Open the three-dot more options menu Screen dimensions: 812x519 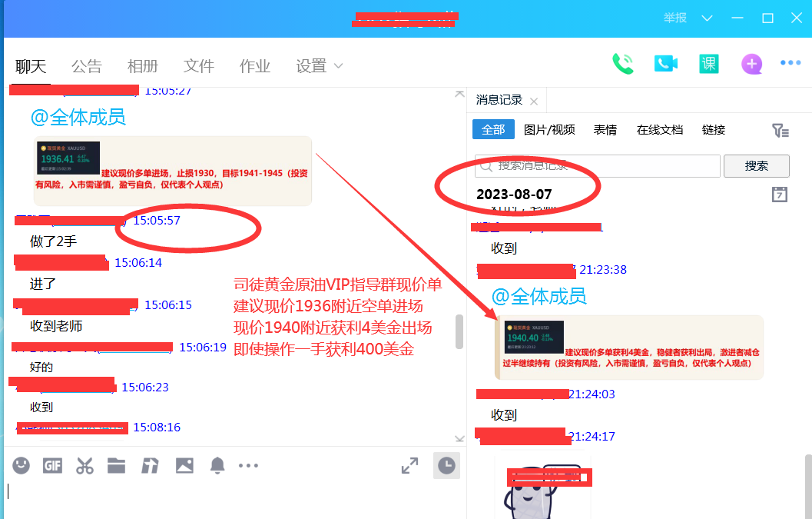pyautogui.click(x=790, y=63)
